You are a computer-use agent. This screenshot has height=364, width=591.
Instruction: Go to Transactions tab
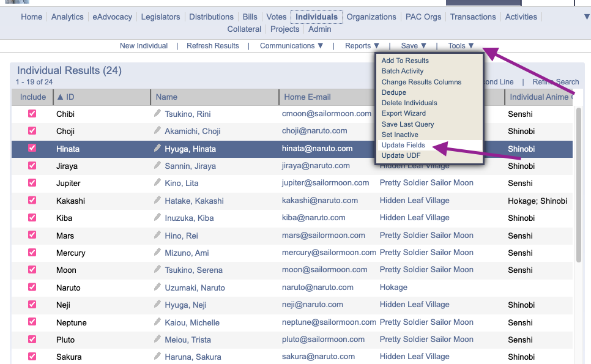[x=473, y=17]
